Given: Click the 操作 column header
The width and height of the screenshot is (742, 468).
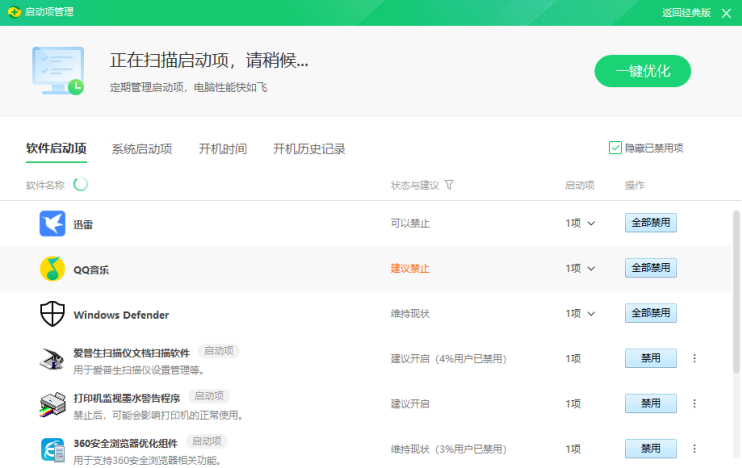Looking at the screenshot, I should click(635, 185).
